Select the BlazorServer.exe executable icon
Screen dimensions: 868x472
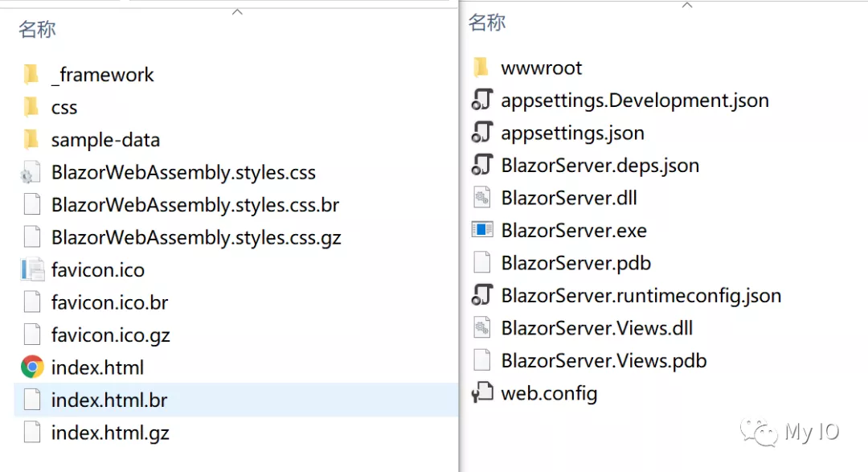click(x=483, y=230)
